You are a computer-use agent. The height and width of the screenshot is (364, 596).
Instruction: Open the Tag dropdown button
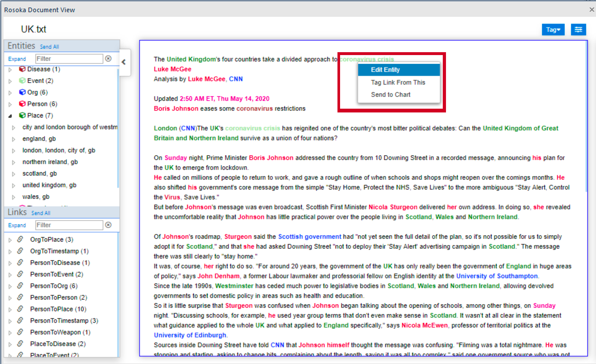coord(553,30)
